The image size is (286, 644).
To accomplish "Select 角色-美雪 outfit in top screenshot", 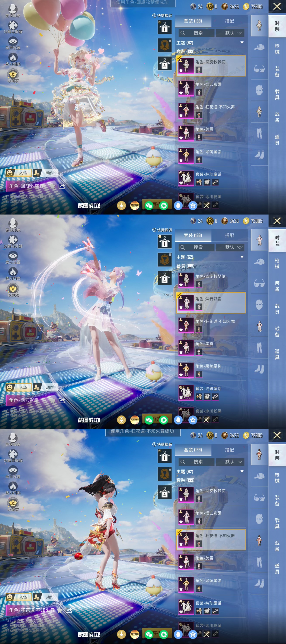I will (x=211, y=133).
